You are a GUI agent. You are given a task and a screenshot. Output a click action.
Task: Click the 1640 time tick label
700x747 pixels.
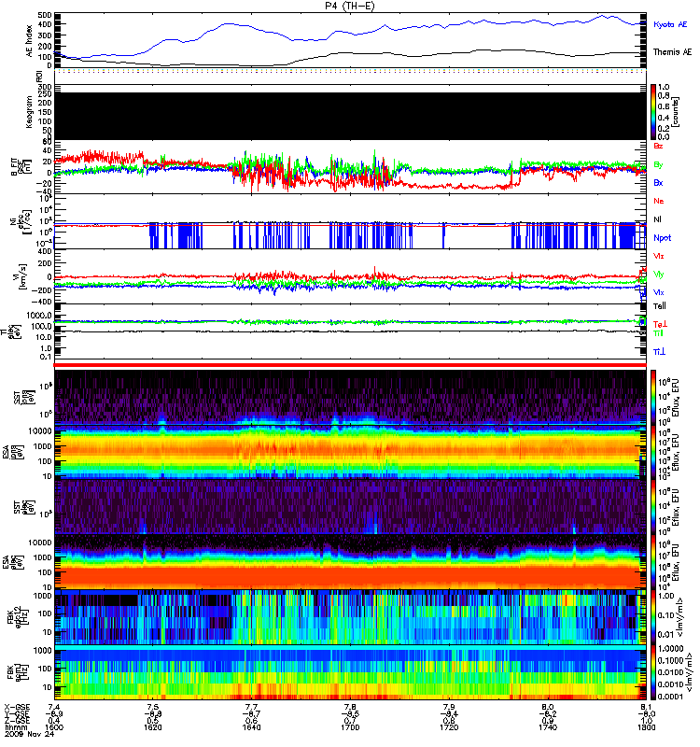[x=251, y=727]
